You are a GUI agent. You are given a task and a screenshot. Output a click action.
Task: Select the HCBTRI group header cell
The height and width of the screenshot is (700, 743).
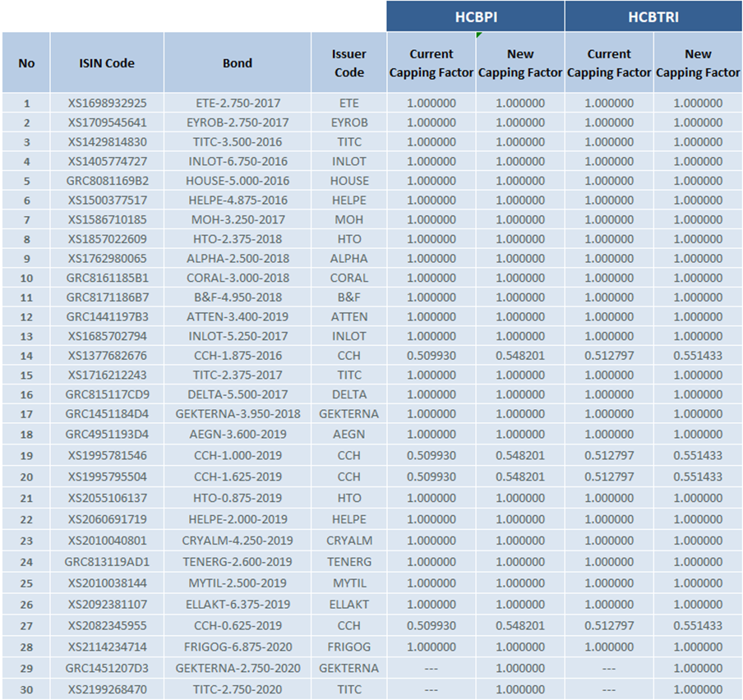click(653, 16)
